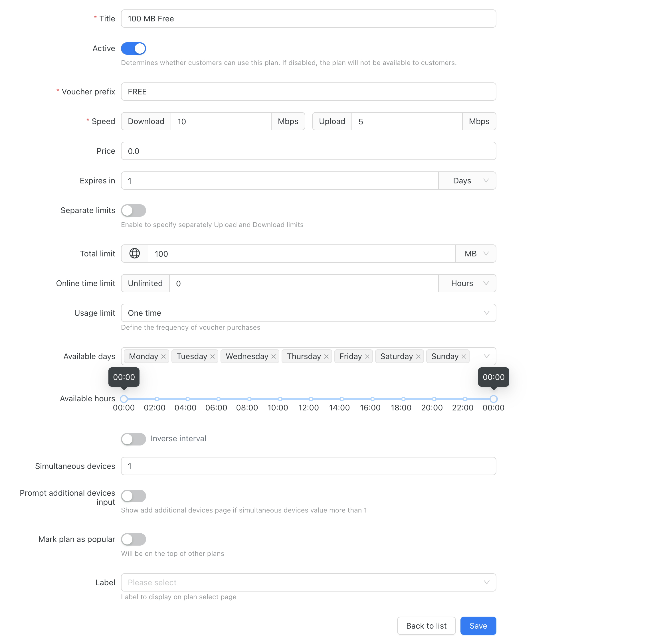Click the 12:00 mark on hours slider

pos(311,399)
